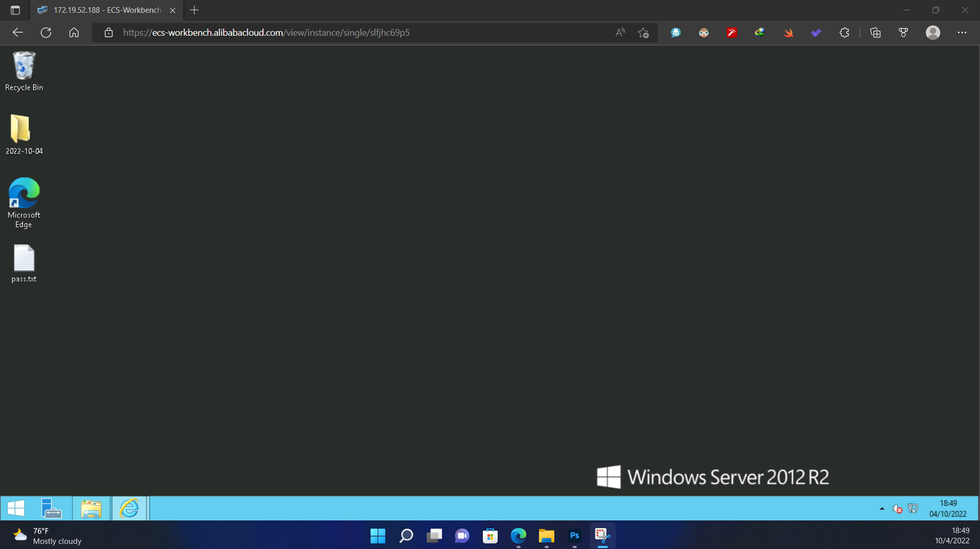
Task: Go to the browser home page
Action: pyautogui.click(x=74, y=33)
